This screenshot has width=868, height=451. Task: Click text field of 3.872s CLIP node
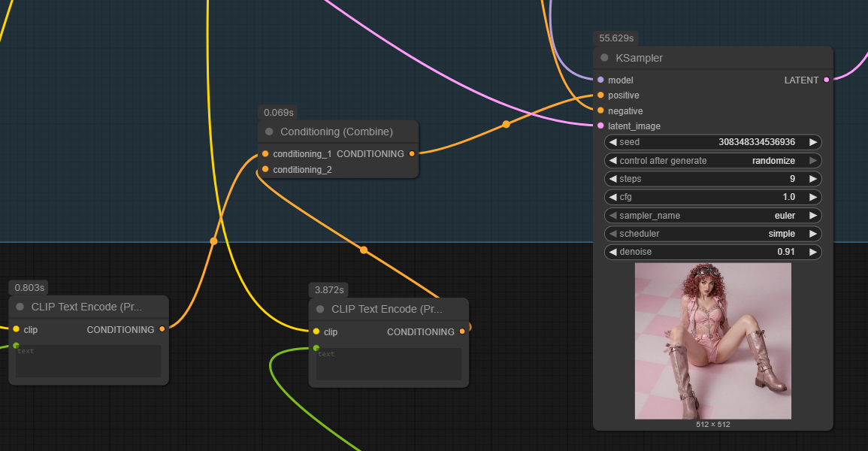coord(389,364)
